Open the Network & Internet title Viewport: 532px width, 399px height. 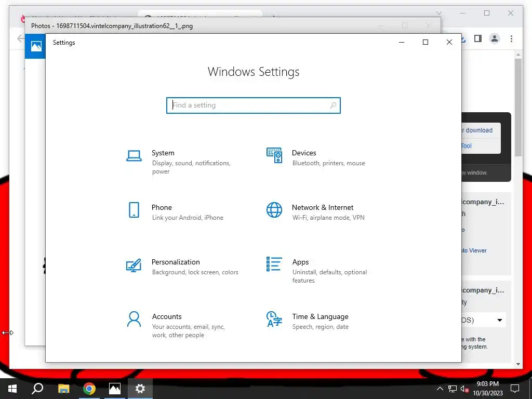pyautogui.click(x=323, y=207)
